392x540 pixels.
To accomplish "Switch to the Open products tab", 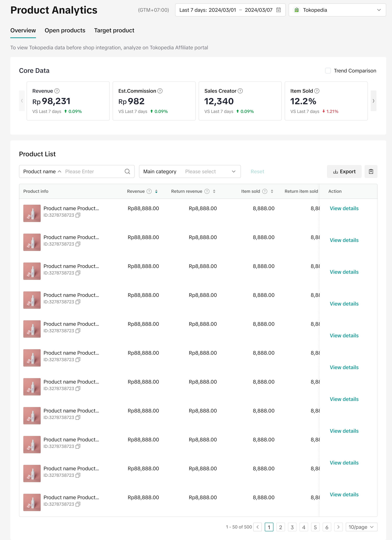I will [x=65, y=31].
